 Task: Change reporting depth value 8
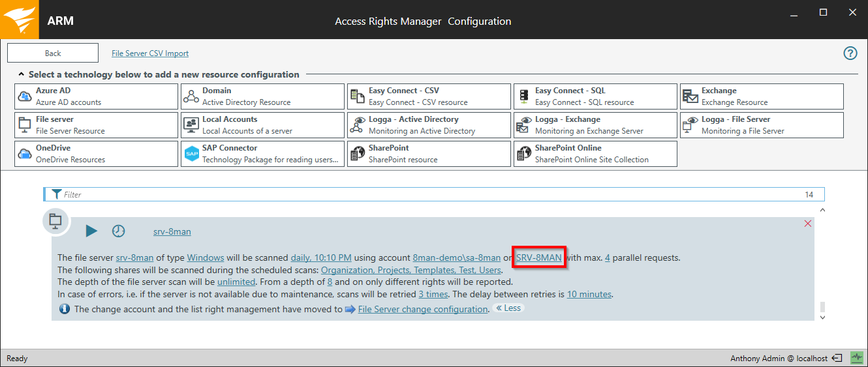[330, 282]
